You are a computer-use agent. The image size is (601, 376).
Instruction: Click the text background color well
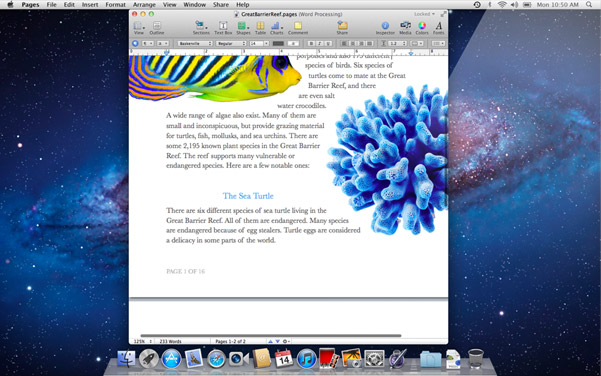pos(293,43)
